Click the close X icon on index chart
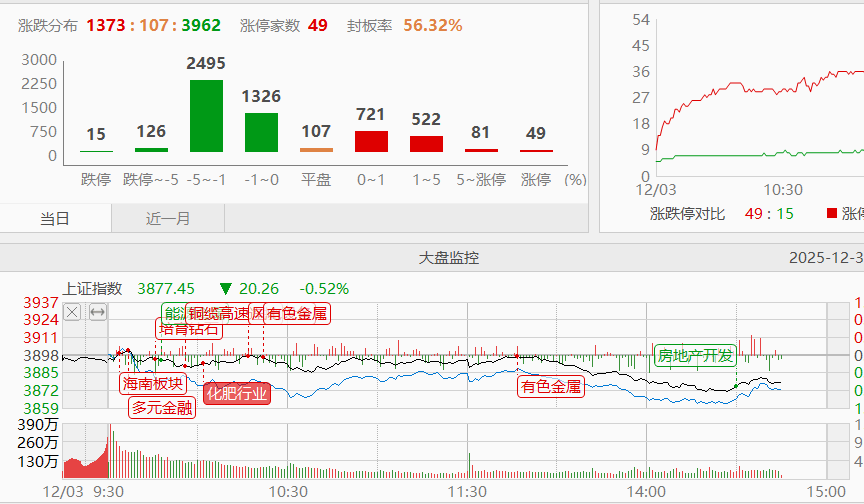 [72, 312]
